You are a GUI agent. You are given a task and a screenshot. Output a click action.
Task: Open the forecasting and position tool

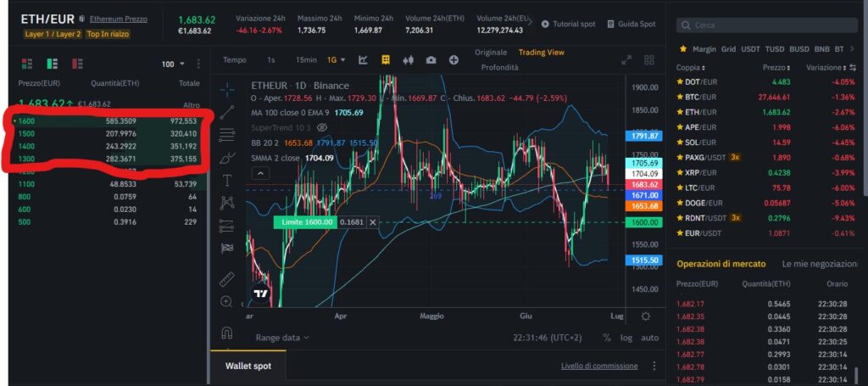[x=227, y=226]
